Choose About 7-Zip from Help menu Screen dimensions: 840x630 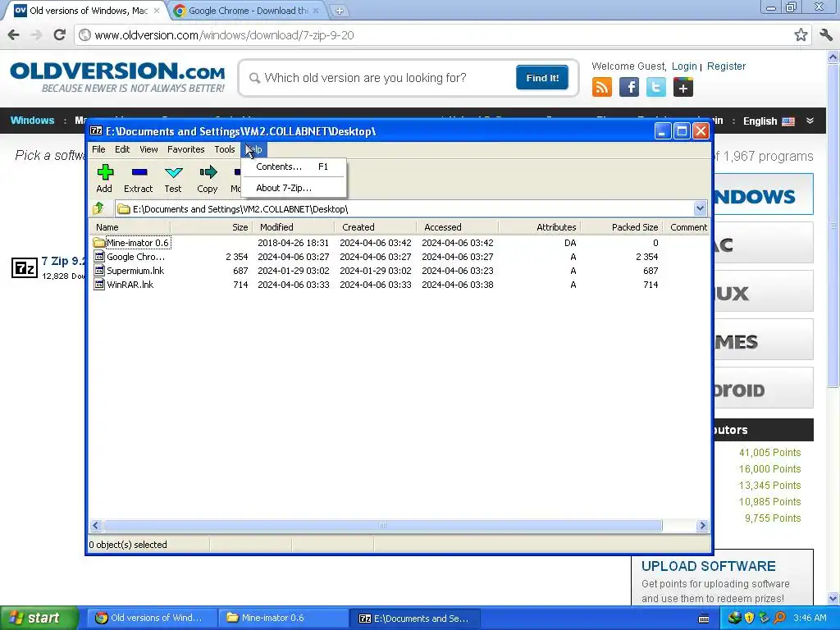[x=294, y=188]
